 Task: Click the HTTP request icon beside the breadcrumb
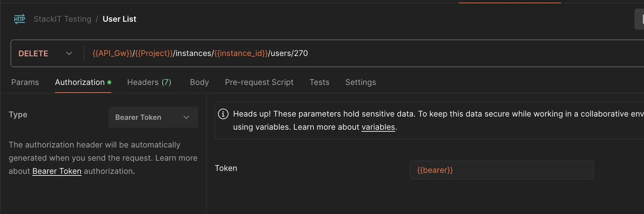click(x=20, y=19)
